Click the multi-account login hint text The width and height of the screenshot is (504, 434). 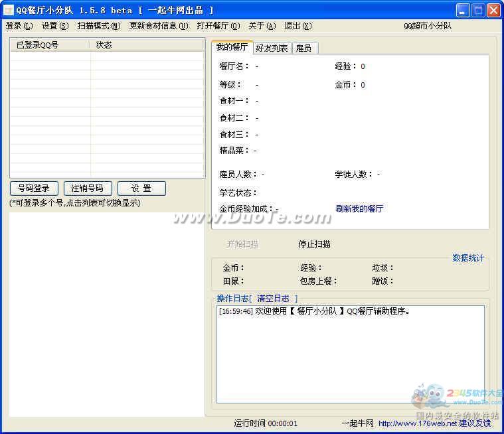[x=75, y=203]
